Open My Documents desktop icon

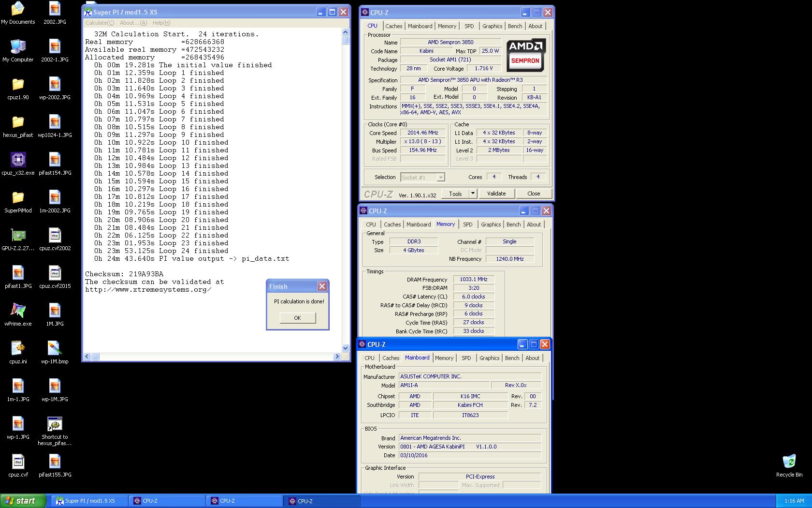pyautogui.click(x=18, y=13)
